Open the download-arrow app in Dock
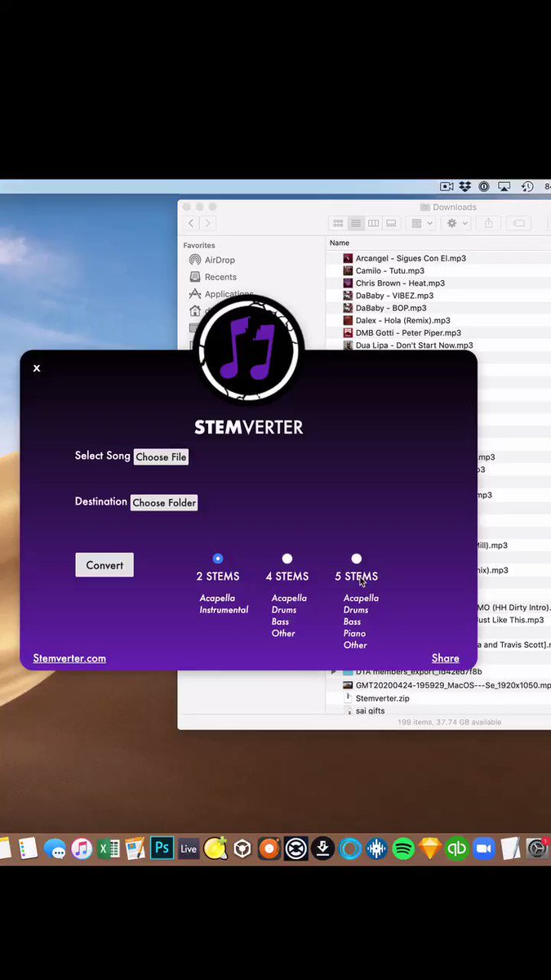This screenshot has width=551, height=980. coord(323,849)
